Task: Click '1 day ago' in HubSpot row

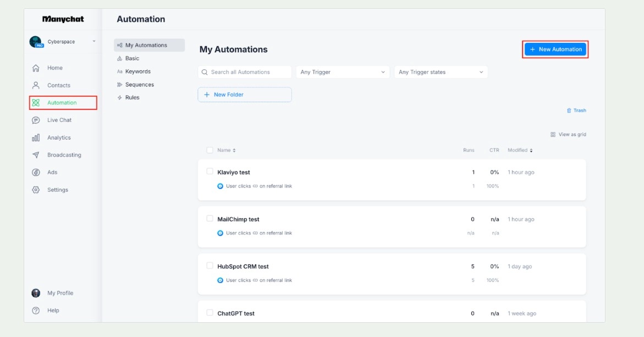Action: (520, 267)
